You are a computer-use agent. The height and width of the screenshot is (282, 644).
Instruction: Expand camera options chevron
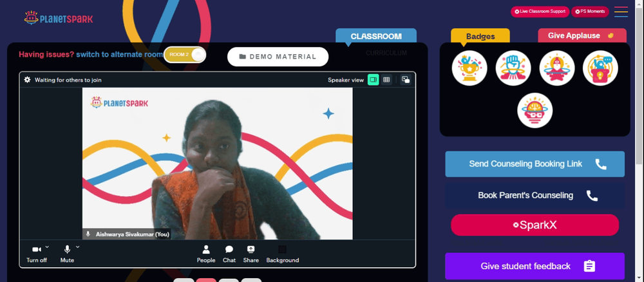47,247
